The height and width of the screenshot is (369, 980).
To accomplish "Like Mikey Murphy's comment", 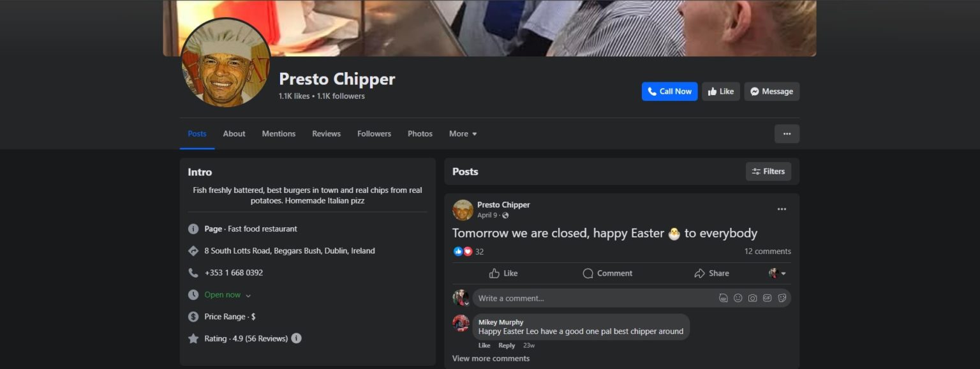I will click(x=484, y=345).
